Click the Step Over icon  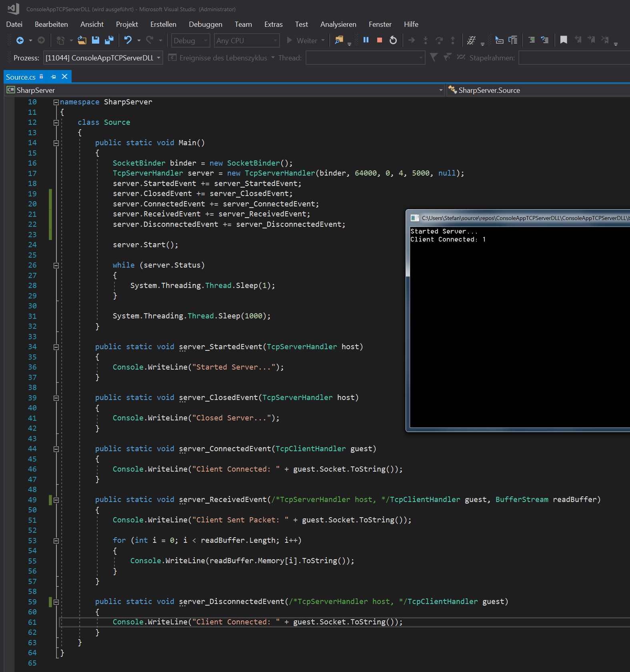(439, 40)
